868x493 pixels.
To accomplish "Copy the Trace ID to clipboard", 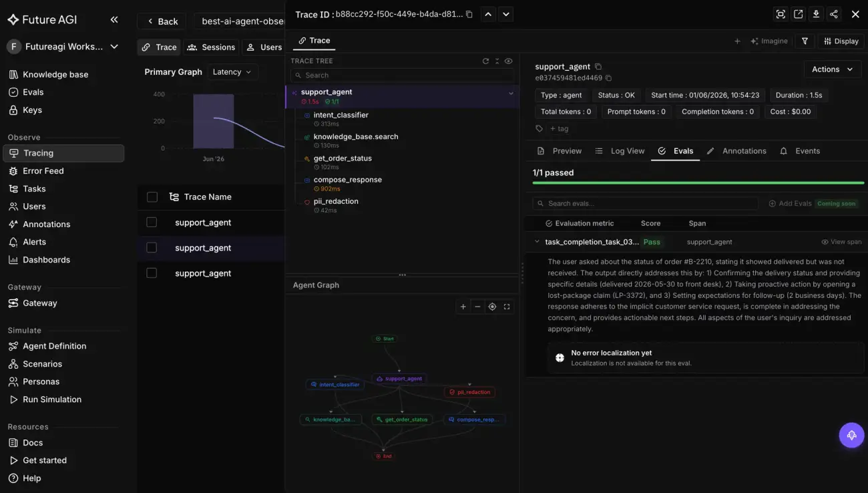I will pos(469,14).
